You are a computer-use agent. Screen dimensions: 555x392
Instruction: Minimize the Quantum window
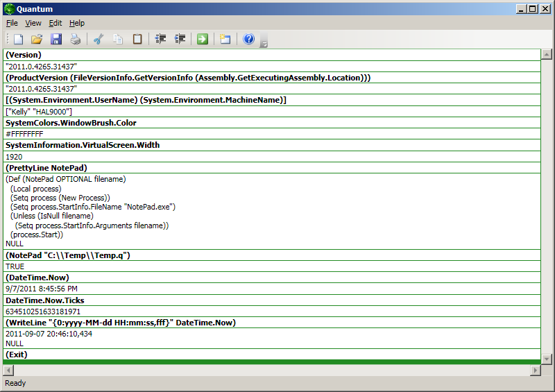[521, 9]
